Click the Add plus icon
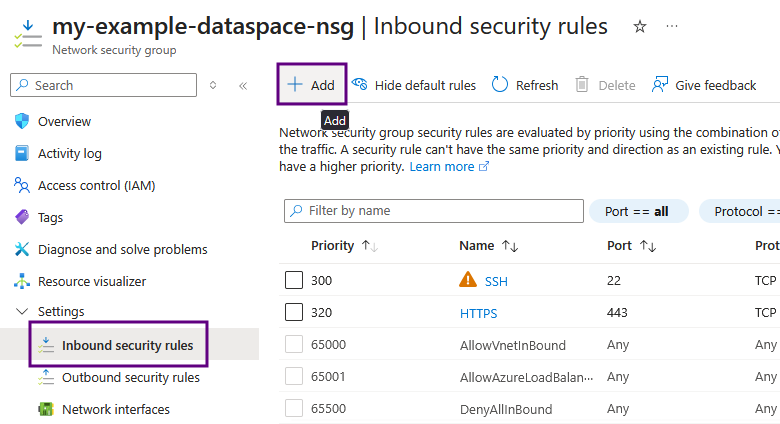The height and width of the screenshot is (424, 780). tap(294, 84)
